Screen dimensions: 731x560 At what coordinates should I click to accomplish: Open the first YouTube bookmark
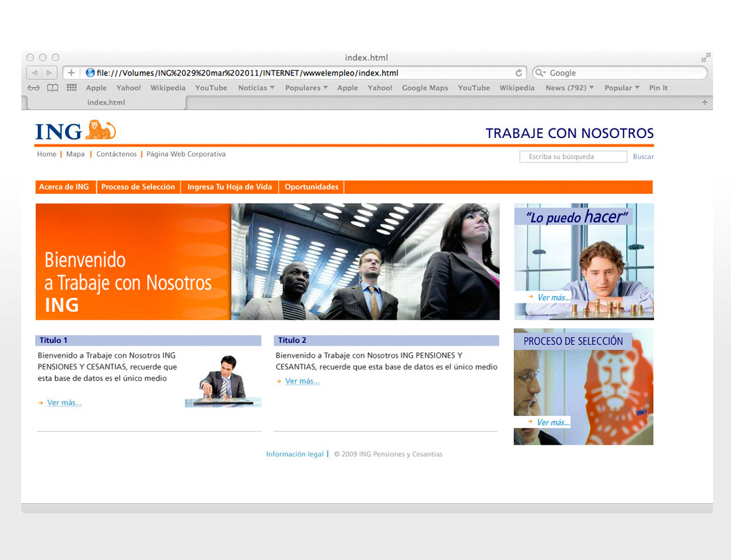(x=211, y=88)
